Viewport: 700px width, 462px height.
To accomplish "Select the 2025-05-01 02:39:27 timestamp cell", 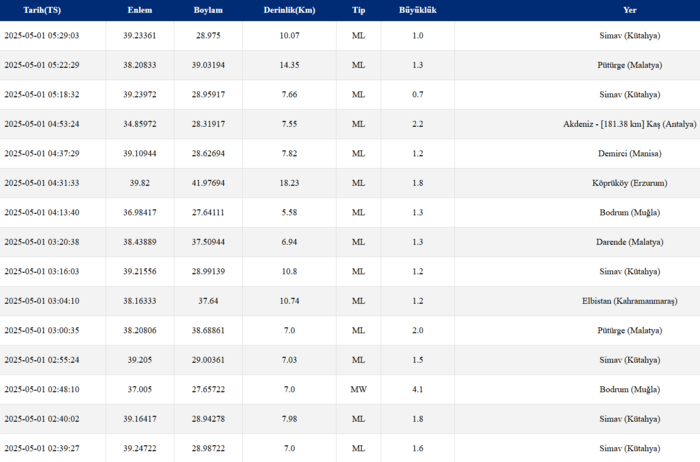I will [x=42, y=448].
